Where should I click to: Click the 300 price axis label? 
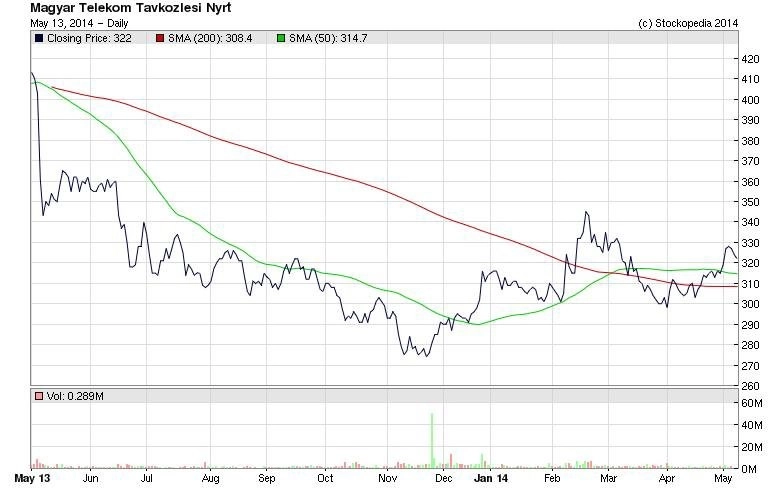click(x=750, y=304)
